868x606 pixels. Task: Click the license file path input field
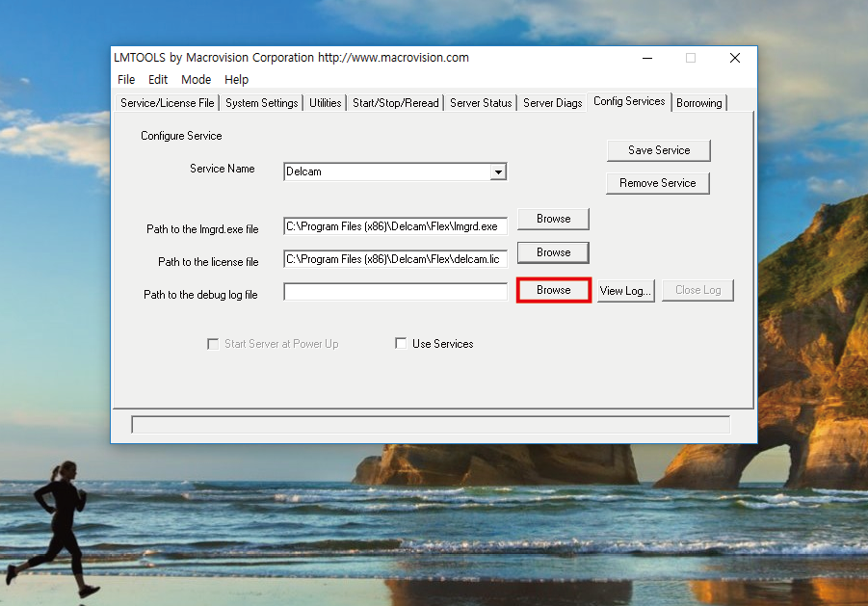tap(395, 259)
